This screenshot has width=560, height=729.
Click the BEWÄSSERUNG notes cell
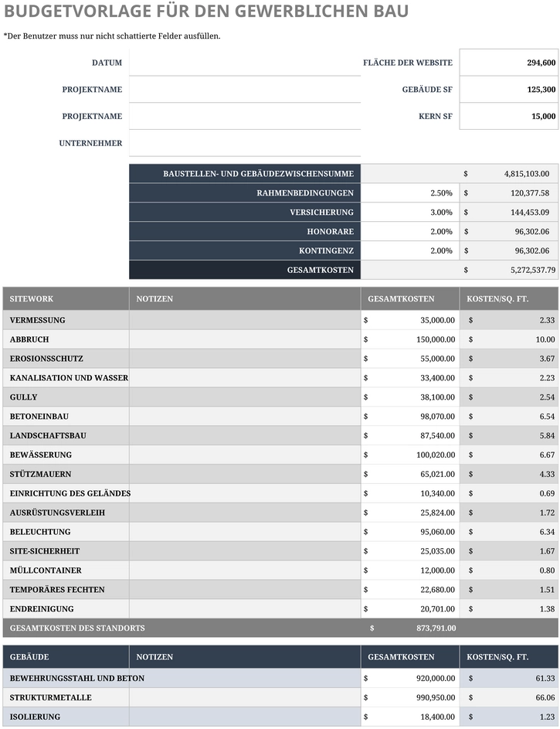coord(245,455)
